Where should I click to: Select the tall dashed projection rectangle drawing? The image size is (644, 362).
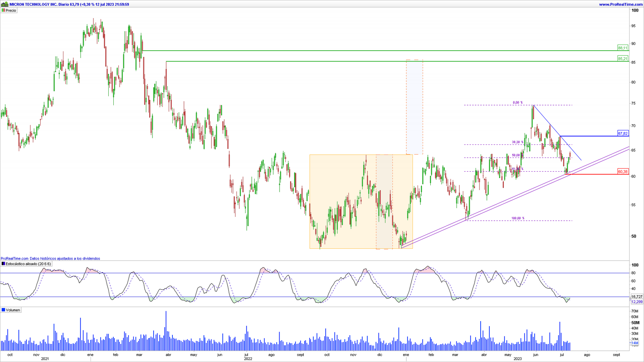(x=414, y=107)
